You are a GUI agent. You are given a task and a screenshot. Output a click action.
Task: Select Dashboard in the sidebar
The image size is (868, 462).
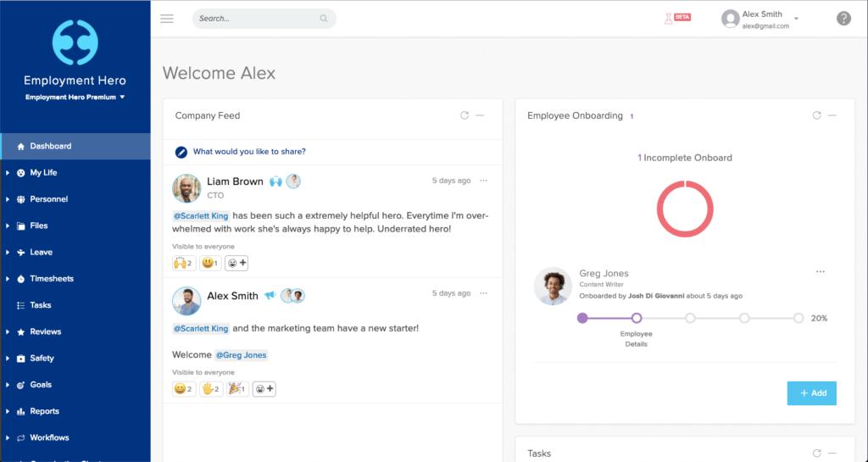(x=50, y=146)
